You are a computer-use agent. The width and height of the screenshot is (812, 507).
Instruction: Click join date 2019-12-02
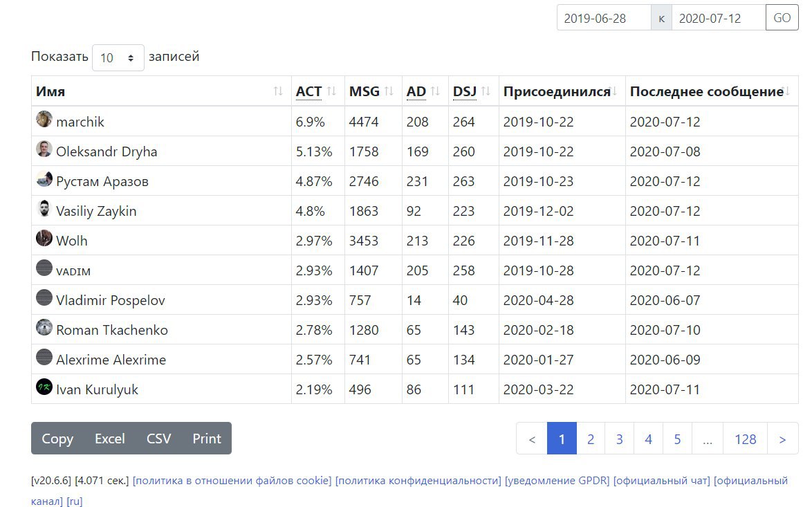(539, 211)
